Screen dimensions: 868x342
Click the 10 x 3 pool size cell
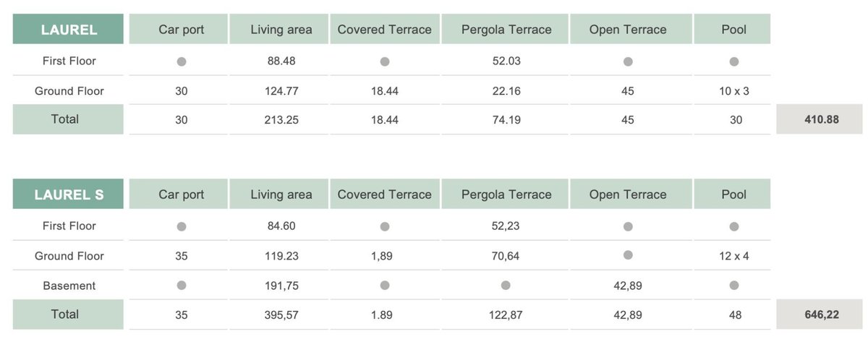(x=733, y=91)
